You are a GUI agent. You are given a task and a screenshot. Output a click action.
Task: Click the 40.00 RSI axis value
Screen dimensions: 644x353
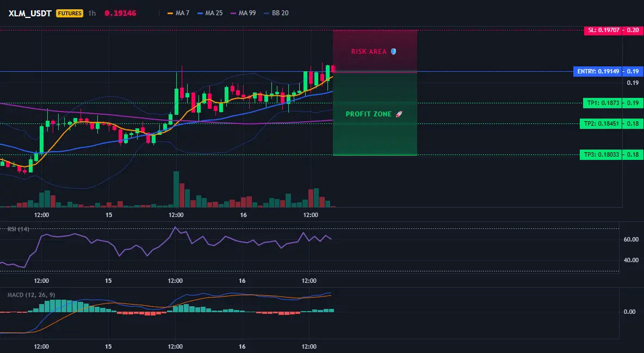631,259
